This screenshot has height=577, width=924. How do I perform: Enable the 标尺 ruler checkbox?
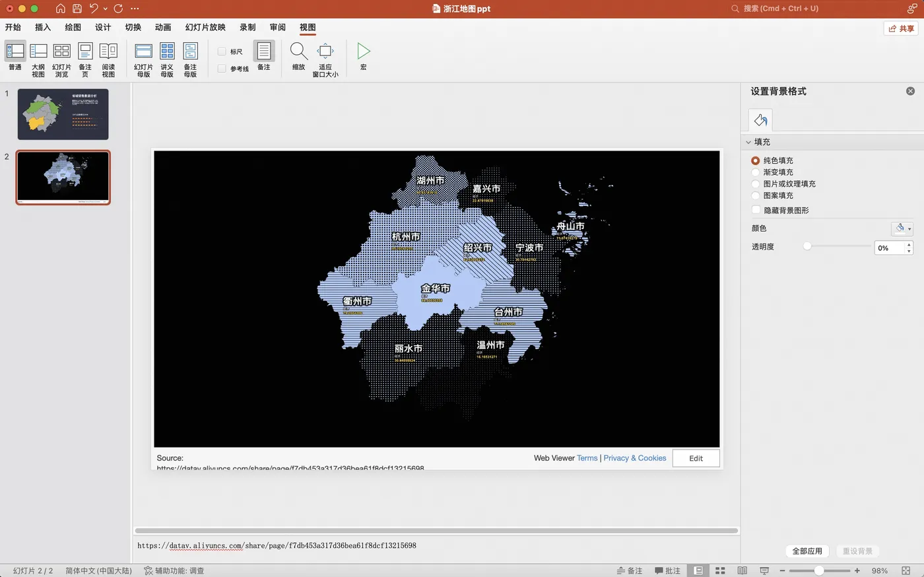click(222, 51)
